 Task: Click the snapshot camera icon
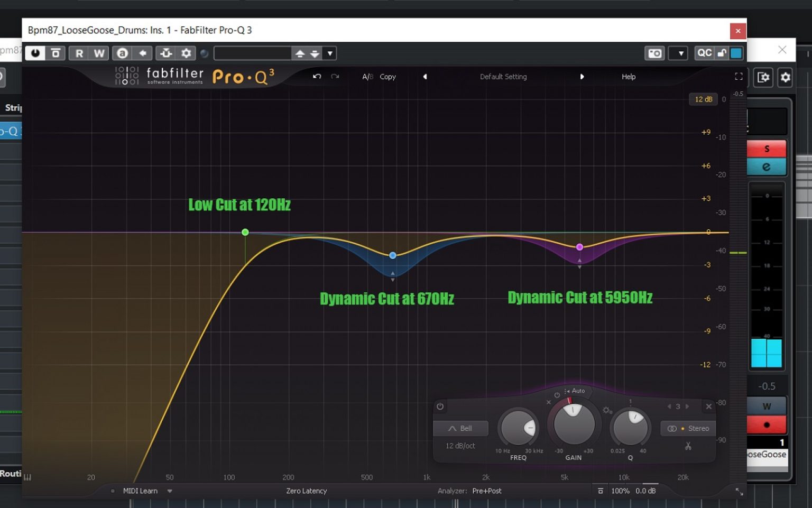coord(654,53)
